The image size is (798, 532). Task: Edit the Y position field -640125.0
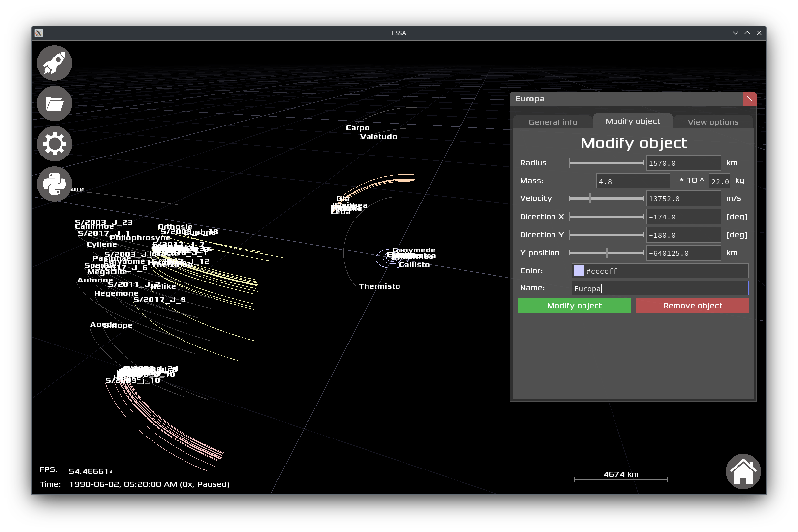tap(683, 253)
